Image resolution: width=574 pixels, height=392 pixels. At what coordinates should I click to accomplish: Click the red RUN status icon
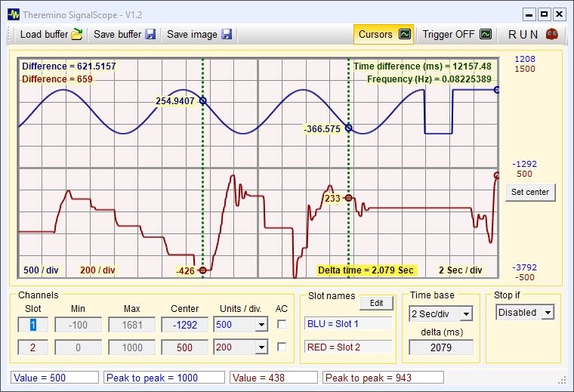pyautogui.click(x=552, y=34)
